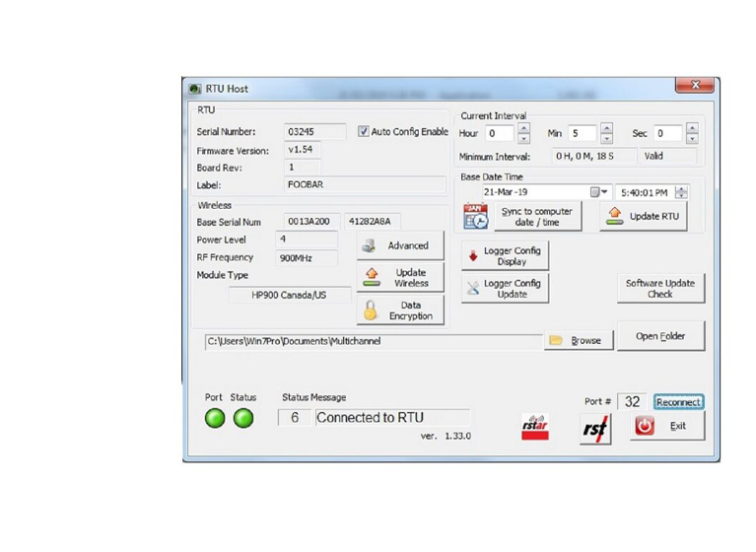Click the Firmware Version value v1.54

tap(303, 150)
